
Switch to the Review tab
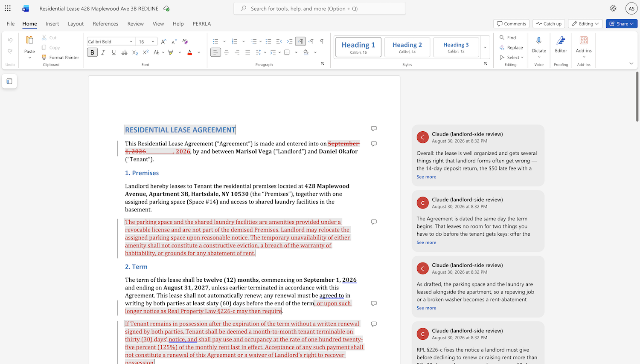135,24
